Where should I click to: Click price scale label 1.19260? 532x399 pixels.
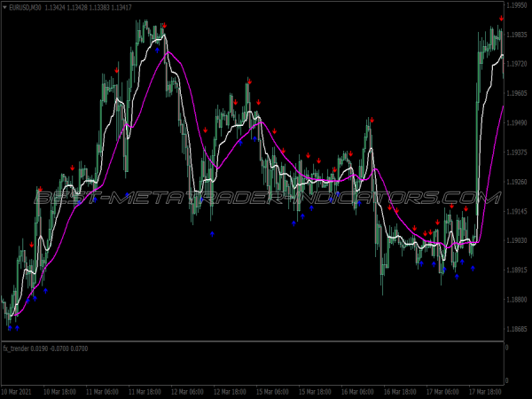pos(517,182)
